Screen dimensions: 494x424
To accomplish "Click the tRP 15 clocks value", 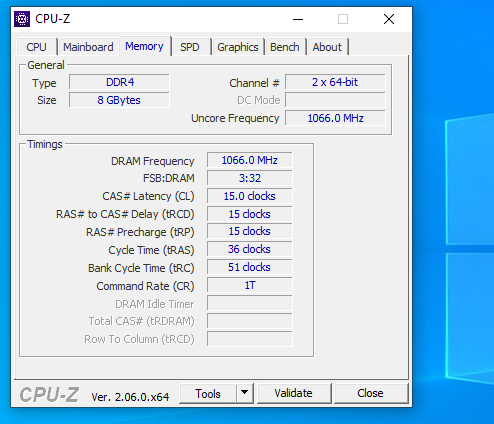I will (250, 232).
